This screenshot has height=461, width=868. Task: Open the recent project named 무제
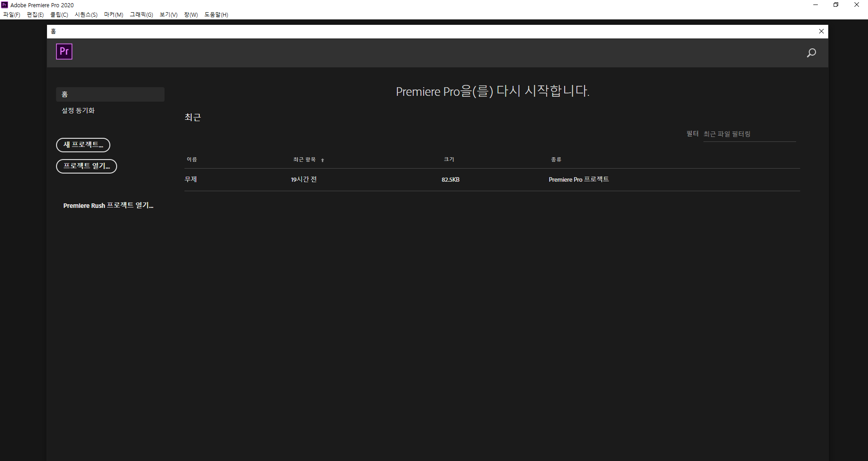(x=191, y=179)
